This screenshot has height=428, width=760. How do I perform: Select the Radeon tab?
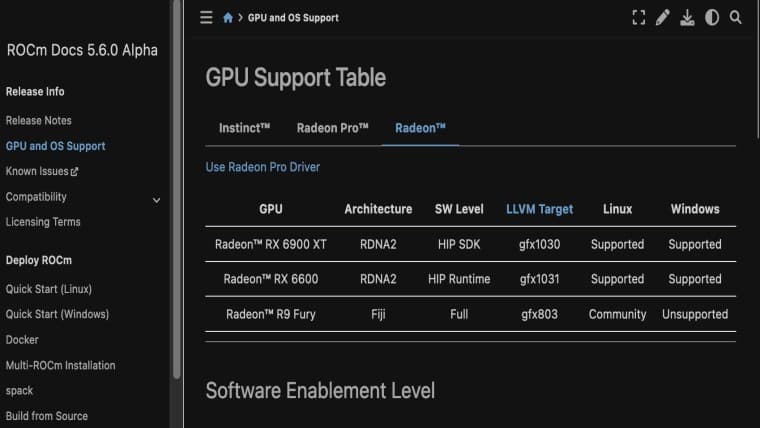[x=420, y=128]
